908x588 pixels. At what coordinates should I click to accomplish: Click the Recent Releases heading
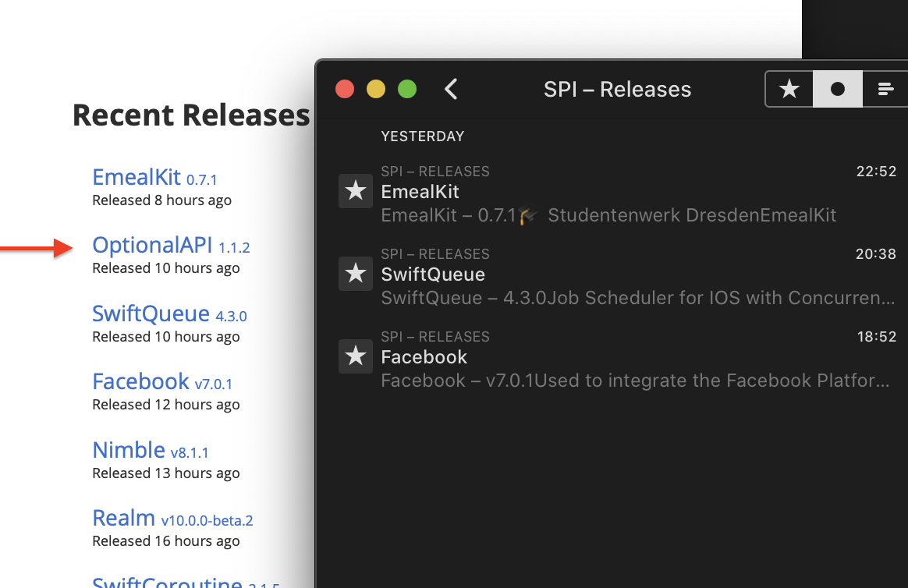[x=191, y=115]
